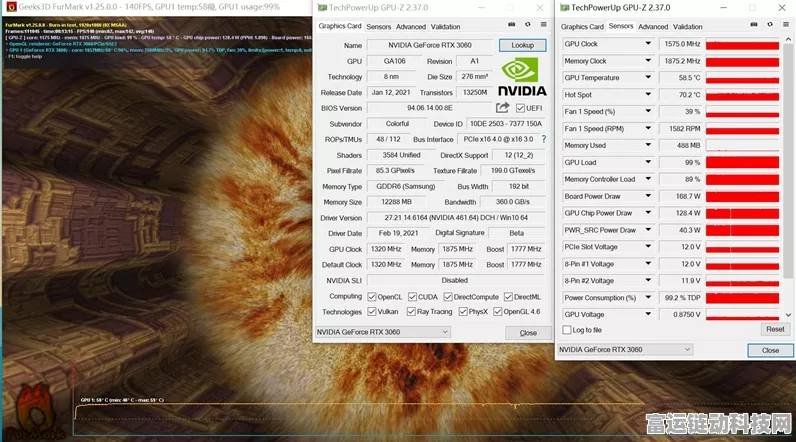Select Graphics Card tab in left GPU-Z window

[340, 26]
